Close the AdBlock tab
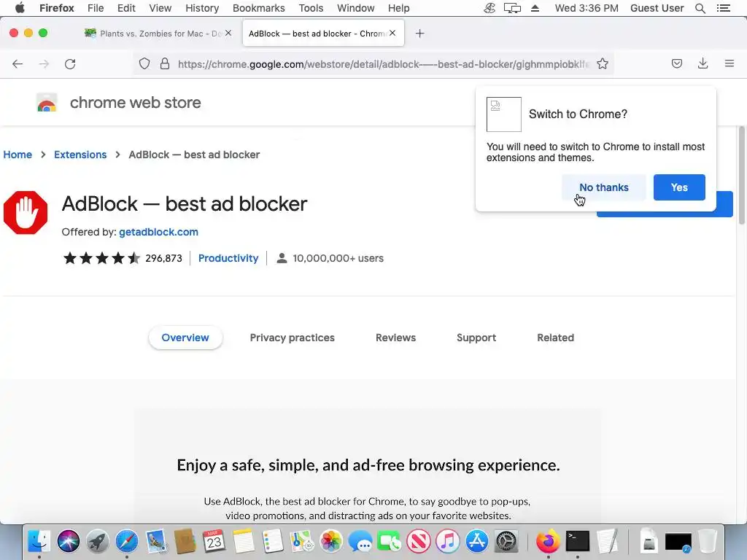The width and height of the screenshot is (747, 560). pos(392,33)
